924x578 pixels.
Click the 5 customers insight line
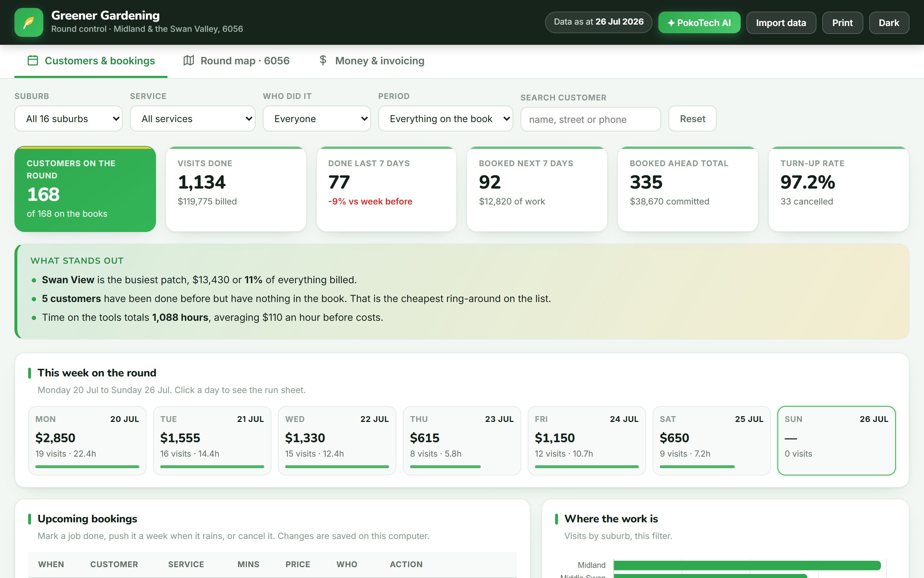[296, 298]
